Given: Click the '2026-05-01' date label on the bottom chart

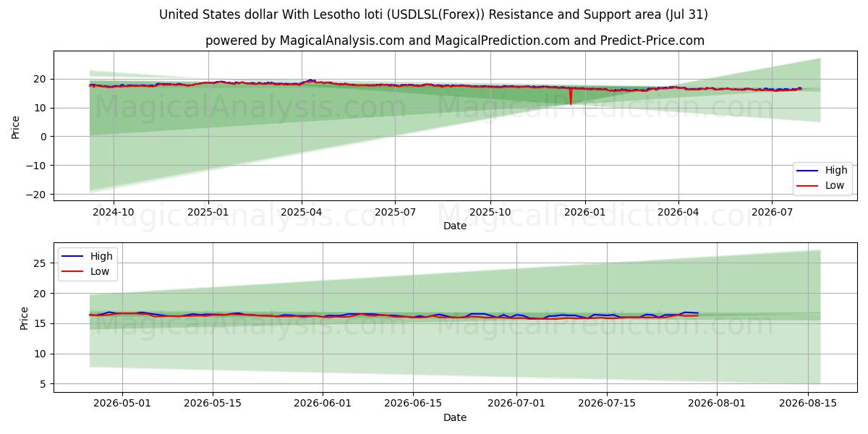Looking at the screenshot, I should (x=122, y=404).
